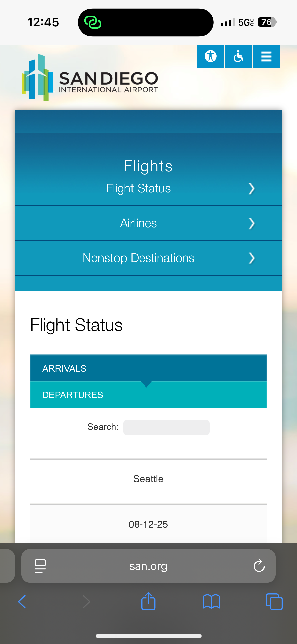Viewport: 297px width, 644px height.
Task: Tap the san.org address bar
Action: pyautogui.click(x=148, y=566)
